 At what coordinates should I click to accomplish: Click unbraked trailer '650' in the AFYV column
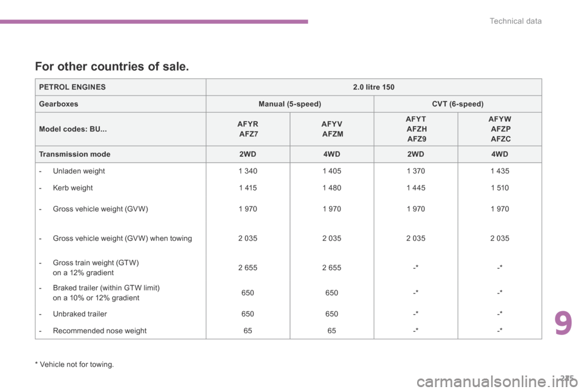(x=332, y=314)
